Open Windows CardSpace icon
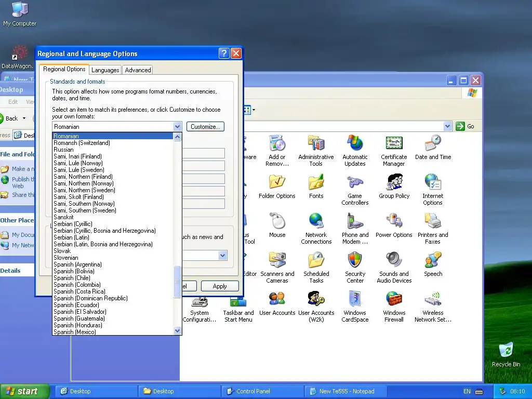Screen dimensions: 532x399 point(355,307)
